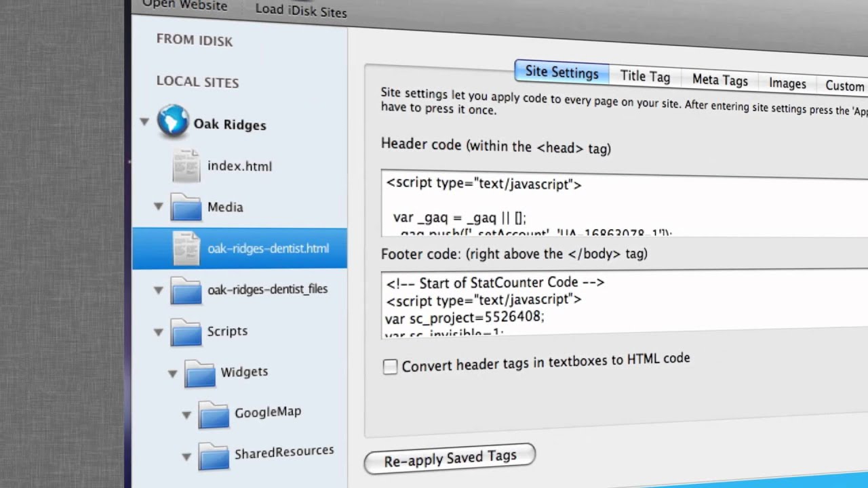Click Load iDisk Sites in the toolbar
Image resolution: width=868 pixels, height=488 pixels.
coord(301,11)
